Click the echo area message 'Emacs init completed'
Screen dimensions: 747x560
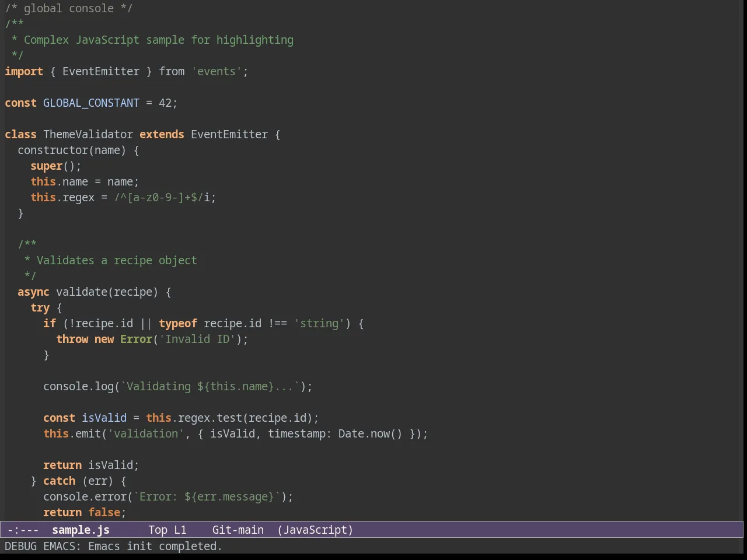[155, 546]
